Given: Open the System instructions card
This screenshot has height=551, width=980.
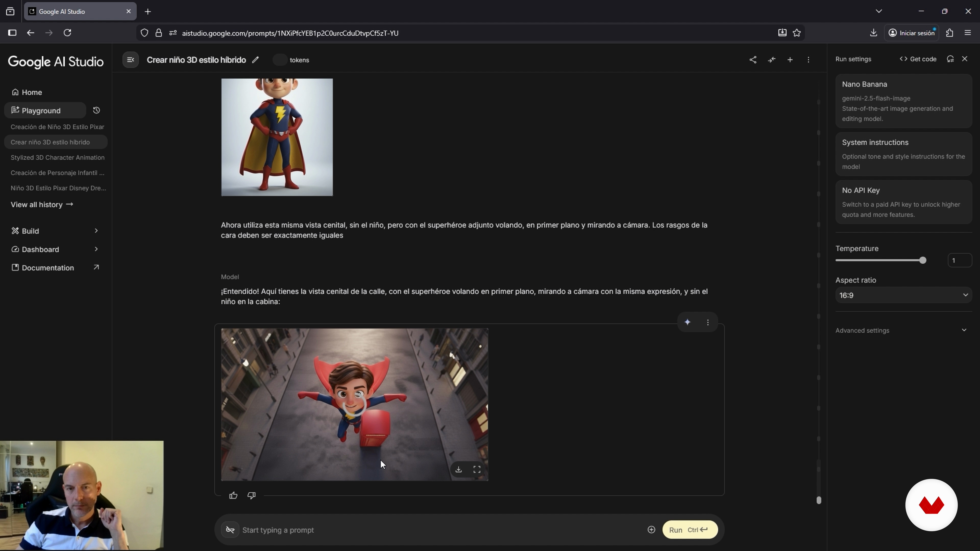Looking at the screenshot, I should point(903,154).
